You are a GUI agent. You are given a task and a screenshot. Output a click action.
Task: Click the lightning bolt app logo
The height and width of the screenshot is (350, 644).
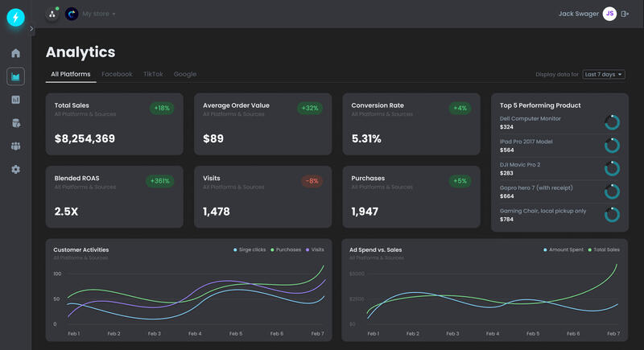pos(16,18)
